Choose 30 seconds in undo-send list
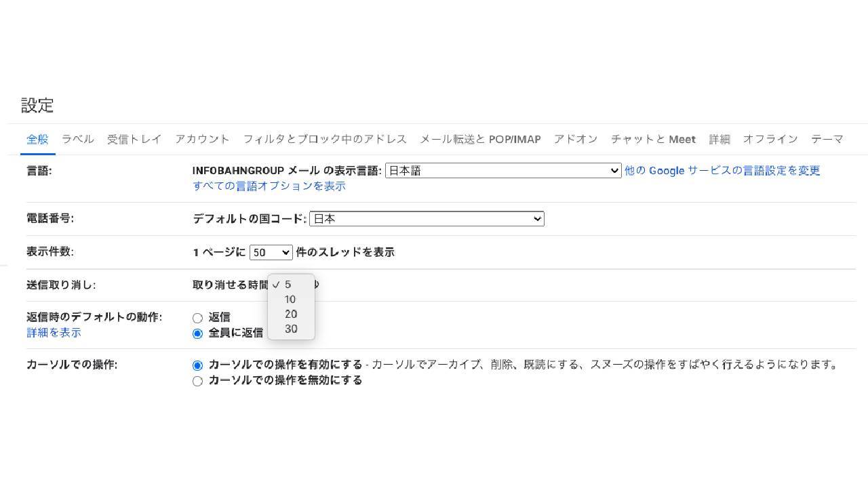 [291, 329]
